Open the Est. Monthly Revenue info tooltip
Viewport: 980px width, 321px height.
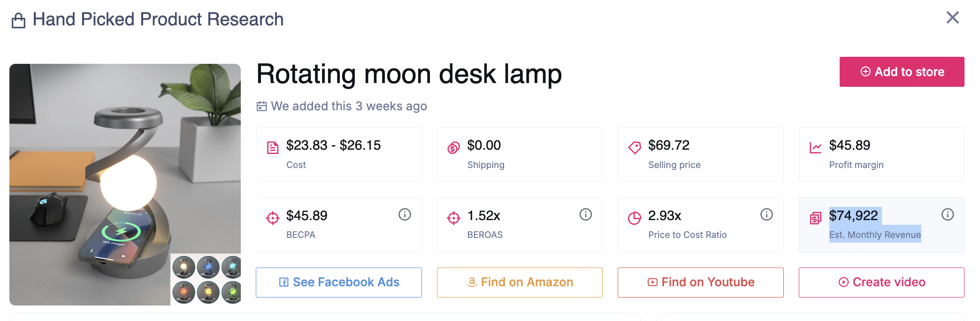947,214
